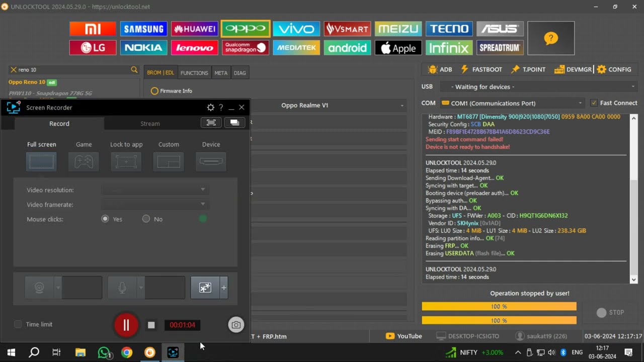The image size is (644, 362).
Task: Open DEVMGR device manager
Action: tap(573, 69)
